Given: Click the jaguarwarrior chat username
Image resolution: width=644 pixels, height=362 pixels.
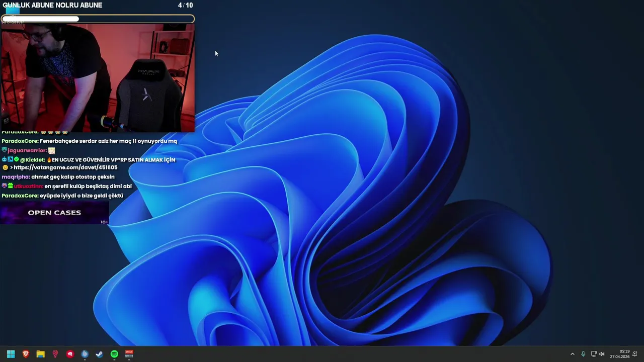Looking at the screenshot, I should 27,150.
